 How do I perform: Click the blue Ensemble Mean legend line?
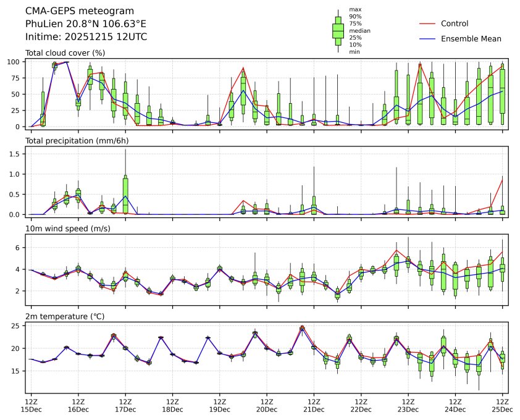pyautogui.click(x=427, y=38)
